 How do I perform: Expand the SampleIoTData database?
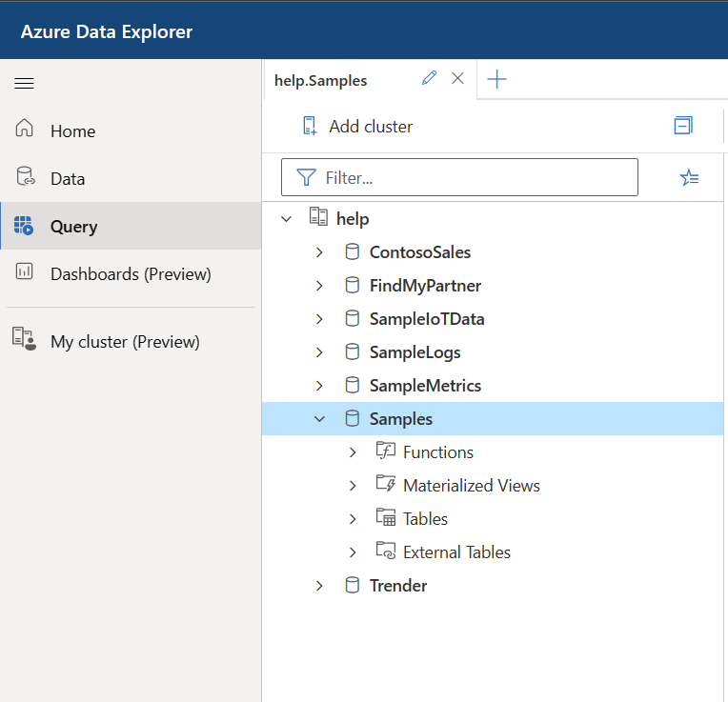[319, 319]
